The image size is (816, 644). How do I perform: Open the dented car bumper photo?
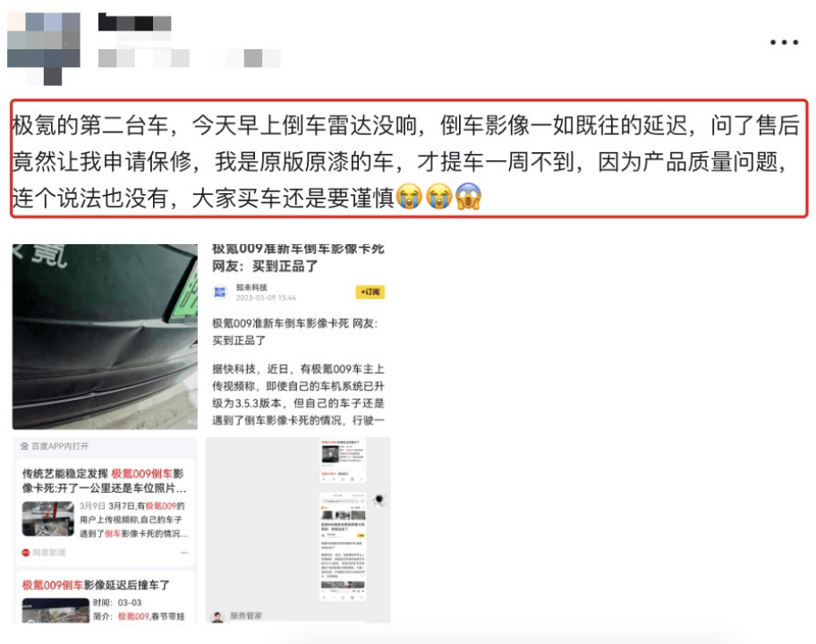click(105, 336)
